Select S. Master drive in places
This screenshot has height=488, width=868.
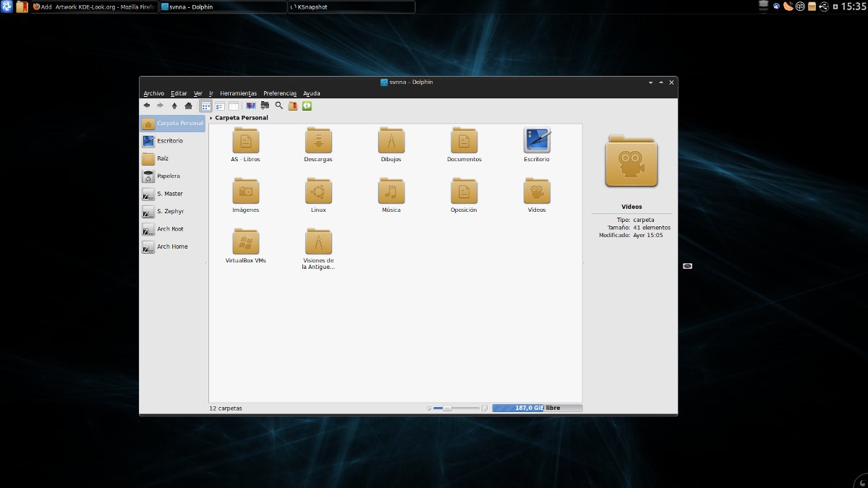click(x=173, y=194)
